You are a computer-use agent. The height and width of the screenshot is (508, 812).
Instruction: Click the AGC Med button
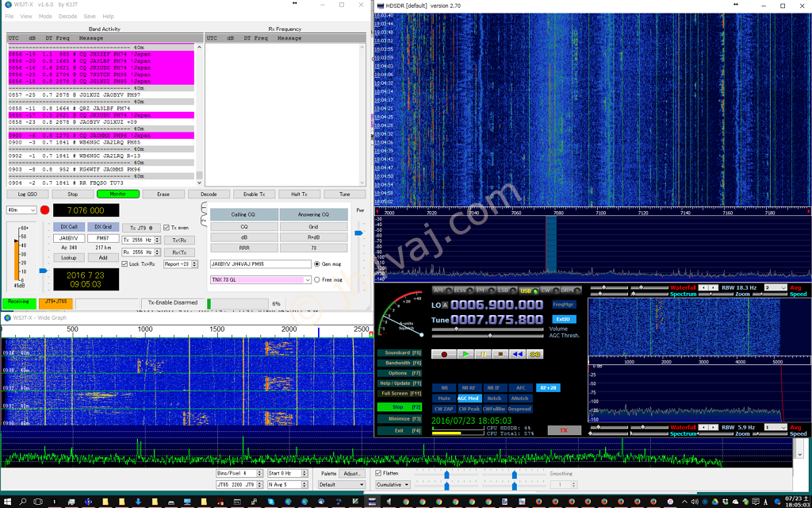[x=469, y=398]
